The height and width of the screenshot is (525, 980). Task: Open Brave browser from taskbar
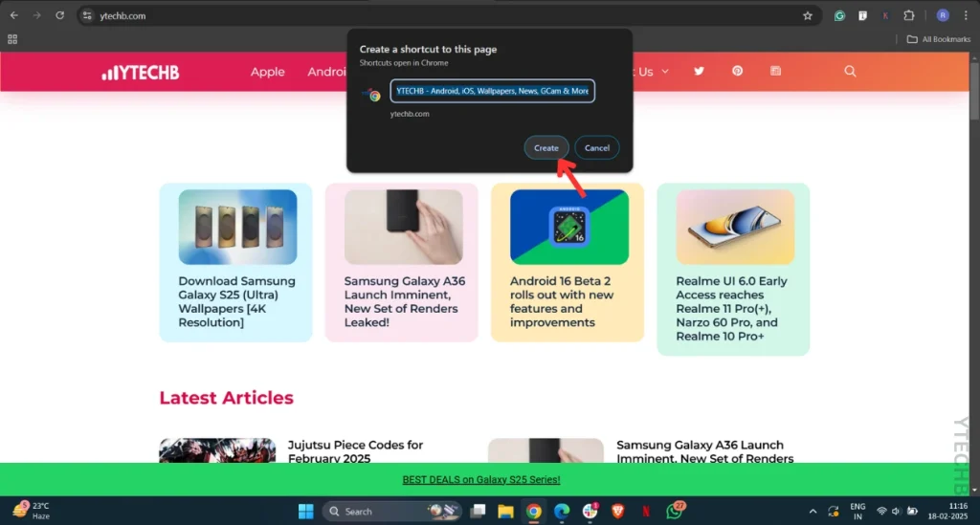click(617, 512)
